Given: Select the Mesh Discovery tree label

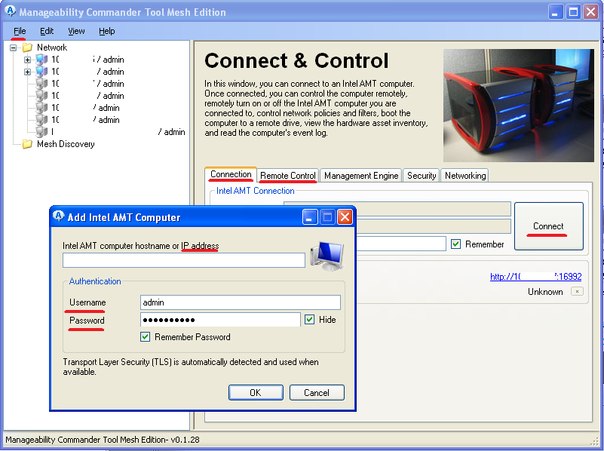Looking at the screenshot, I should click(66, 144).
